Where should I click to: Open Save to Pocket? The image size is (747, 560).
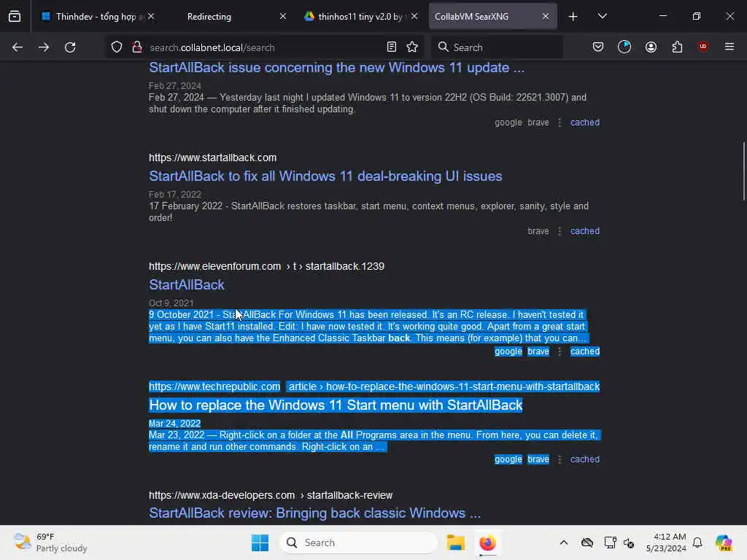pos(598,47)
